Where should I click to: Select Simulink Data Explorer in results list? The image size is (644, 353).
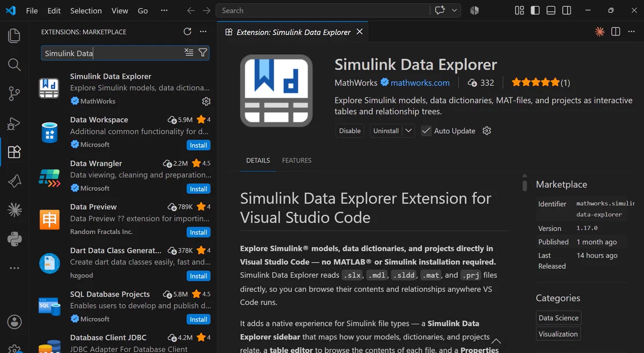123,88
